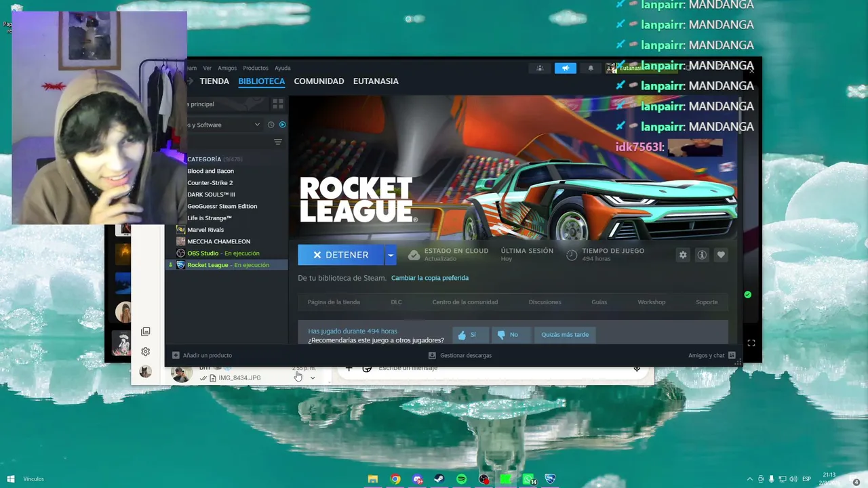Toggle ready-to-play filter in Steam library
The width and height of the screenshot is (868, 488).
[283, 125]
